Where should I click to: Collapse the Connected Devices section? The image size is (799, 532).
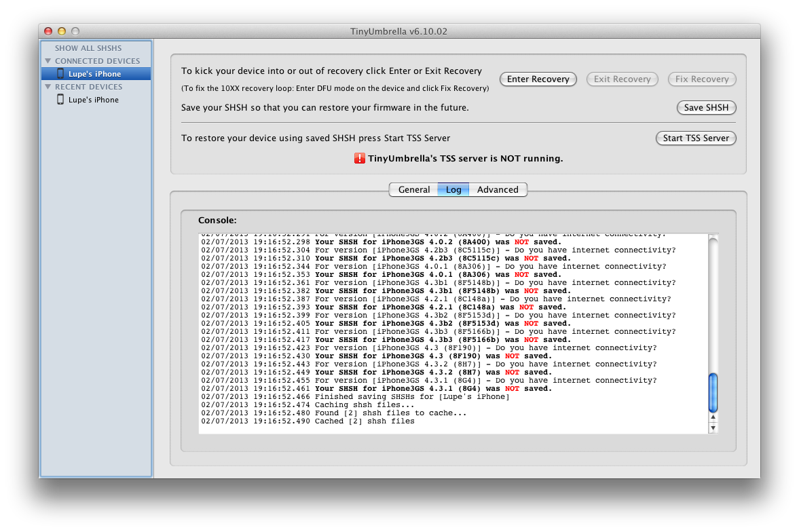click(48, 60)
